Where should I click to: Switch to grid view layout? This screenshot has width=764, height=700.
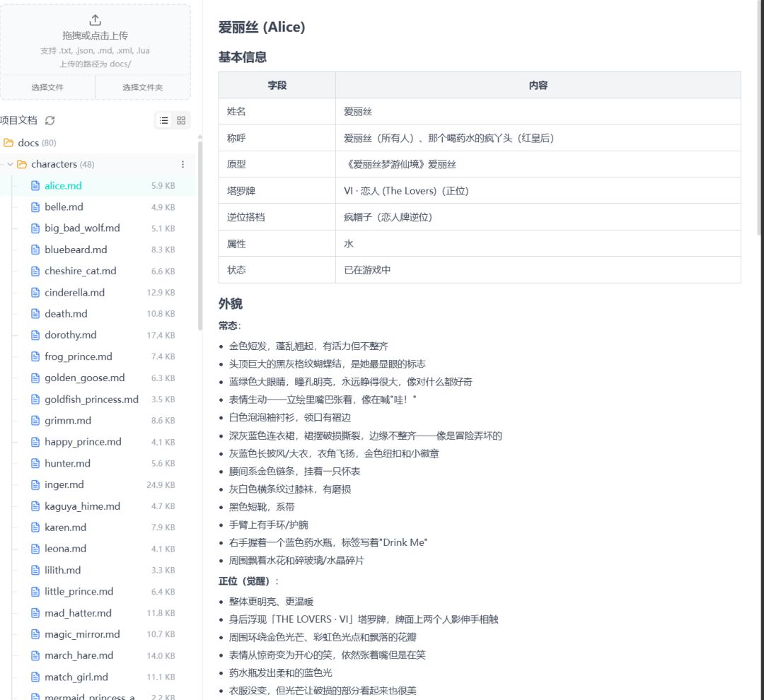coord(181,120)
